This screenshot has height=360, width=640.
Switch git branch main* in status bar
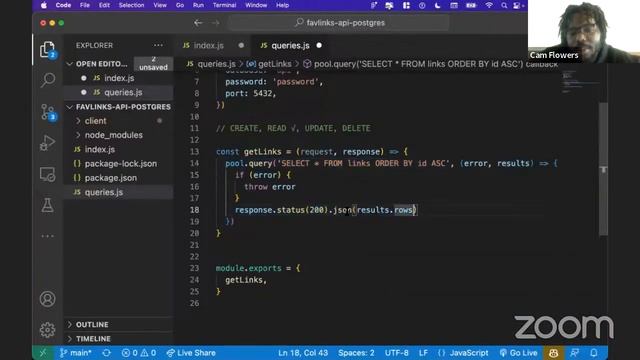tap(76, 353)
